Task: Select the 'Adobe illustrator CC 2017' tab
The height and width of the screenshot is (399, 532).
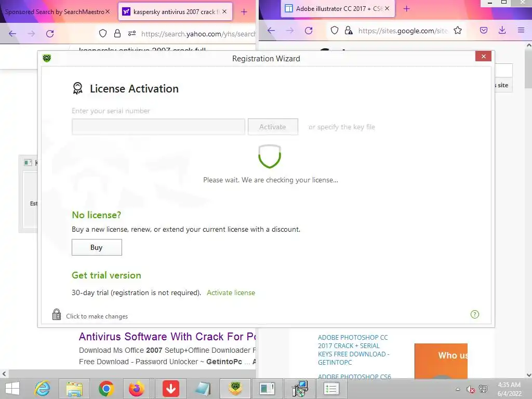Action: coord(338,8)
